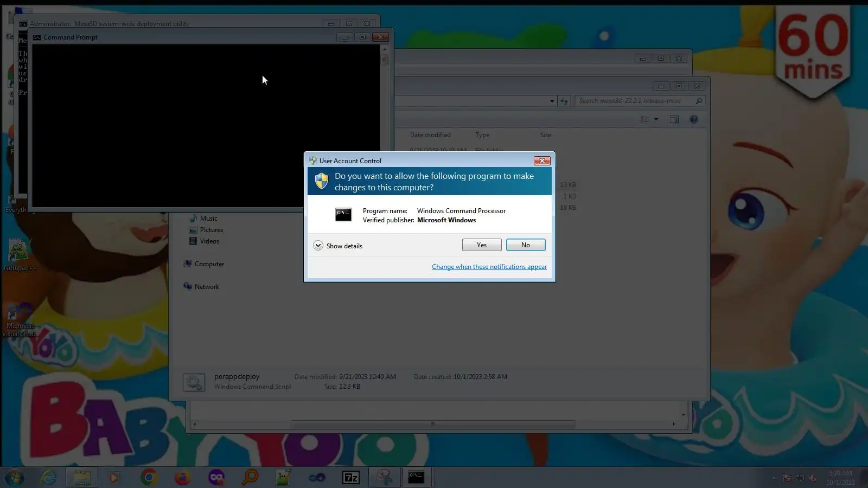Open Explorer Help with the question mark icon

pos(693,119)
